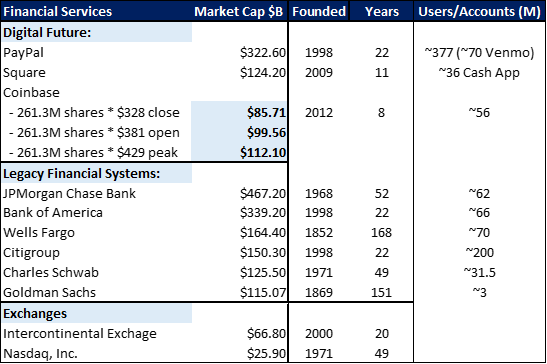Click PayPal's market cap $322.60

(x=263, y=53)
